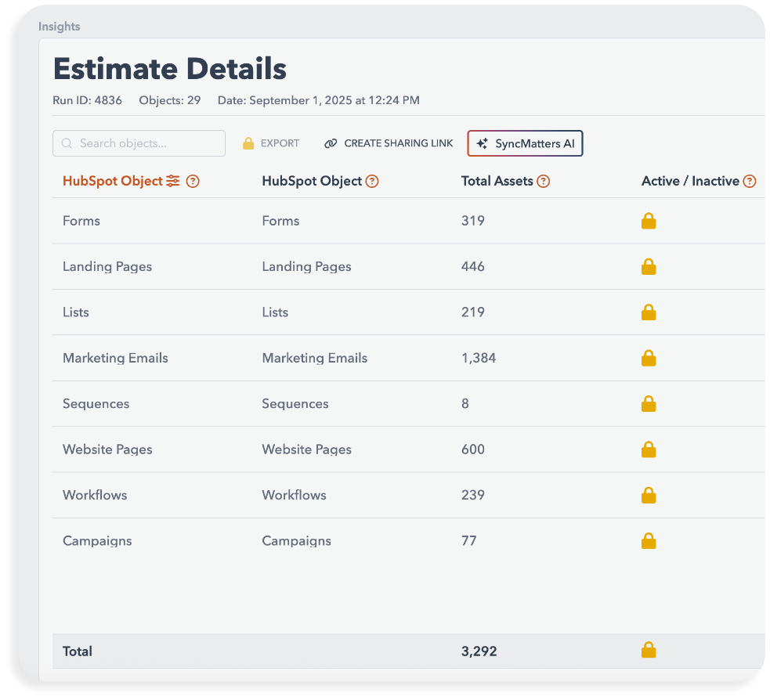
Task: Click help icon next to first HubSpot Object header
Action: (193, 181)
